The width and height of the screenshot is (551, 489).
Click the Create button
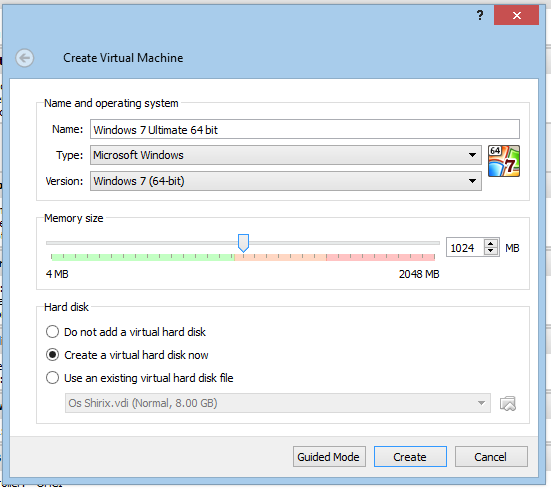click(410, 457)
